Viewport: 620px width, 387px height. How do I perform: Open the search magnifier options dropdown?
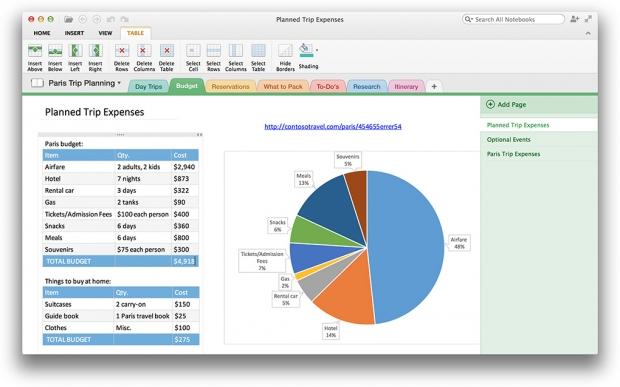point(469,19)
